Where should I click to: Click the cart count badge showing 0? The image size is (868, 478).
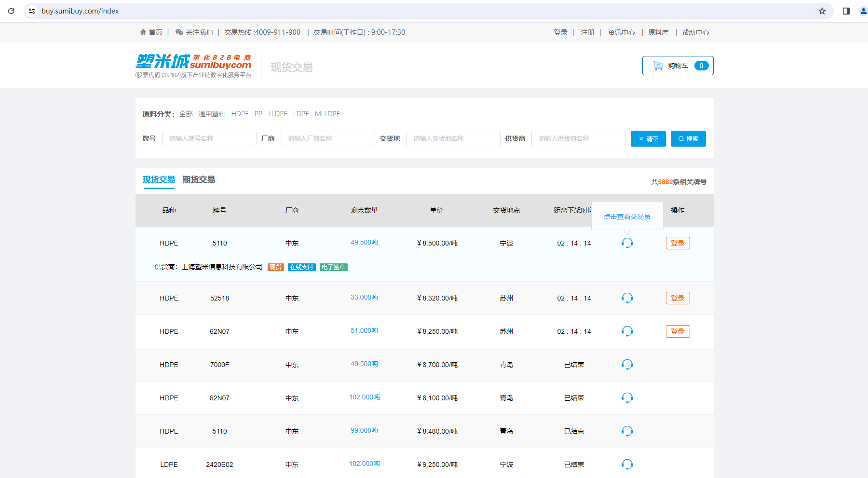(701, 66)
